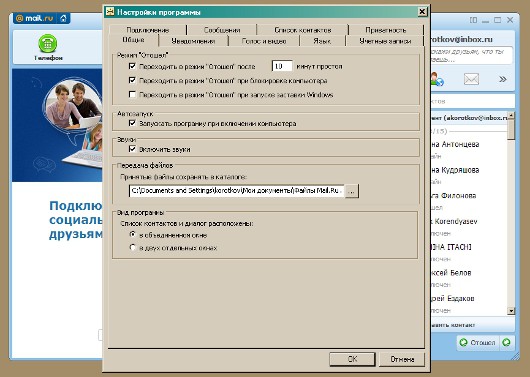The height and width of the screenshot is (377, 530).
Task: Click the user with globe icon
Action: (x=437, y=79)
